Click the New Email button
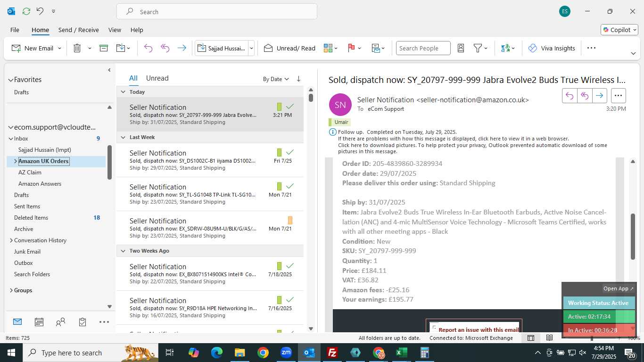 click(x=32, y=48)
